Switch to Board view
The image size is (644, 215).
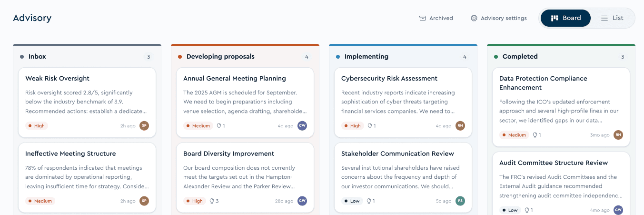click(x=565, y=18)
